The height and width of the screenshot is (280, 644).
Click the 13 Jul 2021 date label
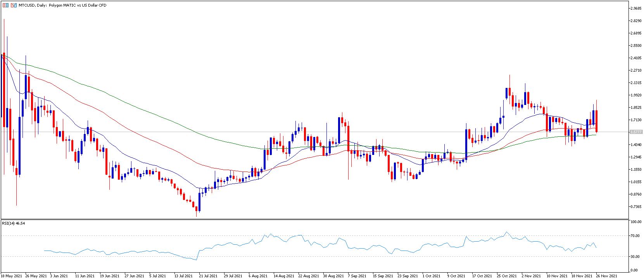183,276
